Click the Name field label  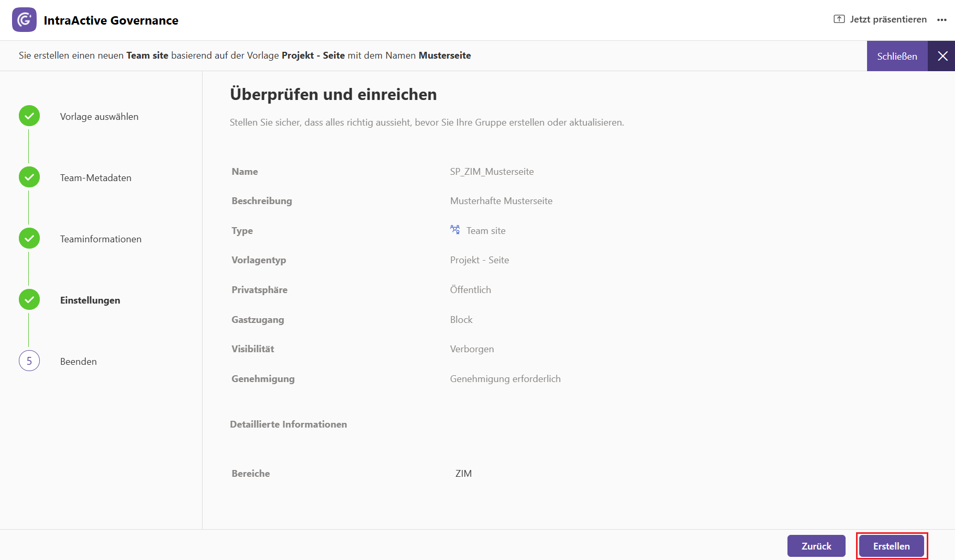tap(245, 172)
